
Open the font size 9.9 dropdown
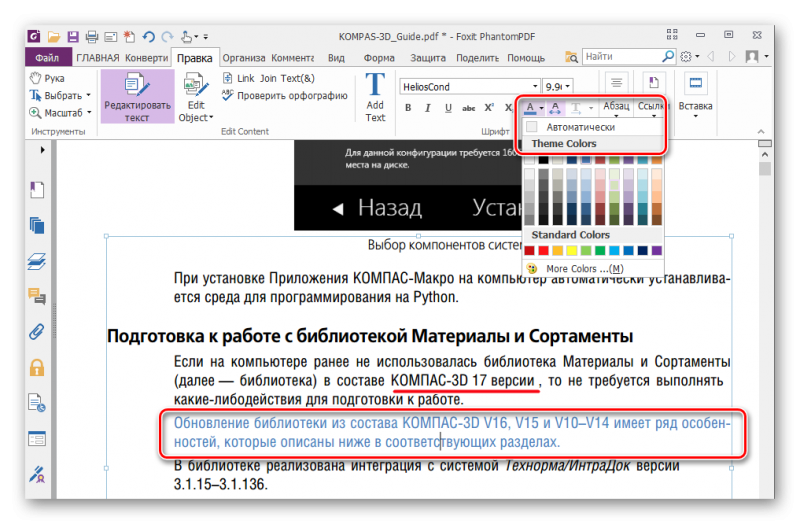(567, 86)
